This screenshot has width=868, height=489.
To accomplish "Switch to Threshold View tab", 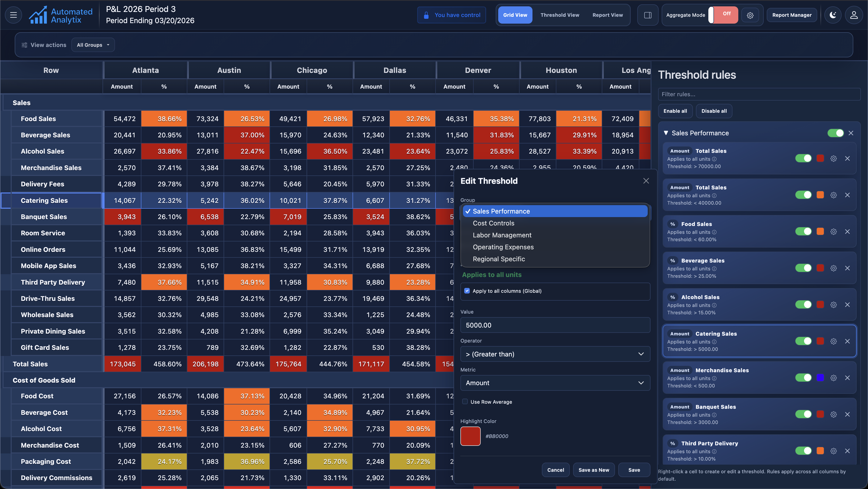I will (560, 15).
